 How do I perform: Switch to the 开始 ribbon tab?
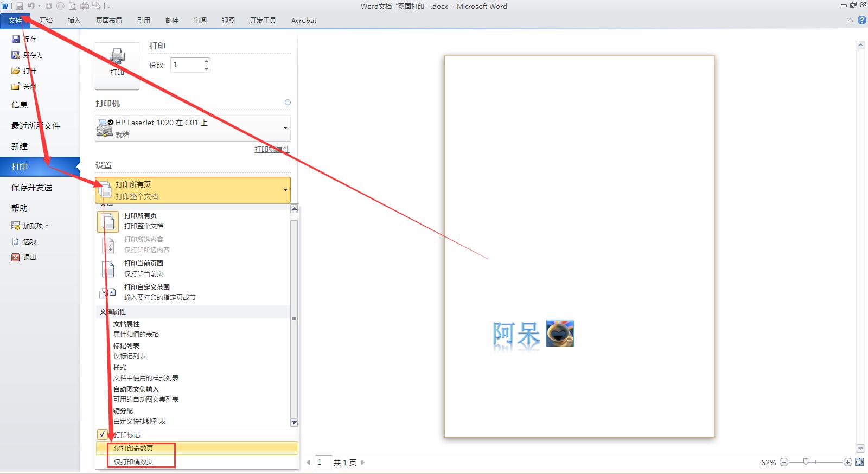pos(46,21)
